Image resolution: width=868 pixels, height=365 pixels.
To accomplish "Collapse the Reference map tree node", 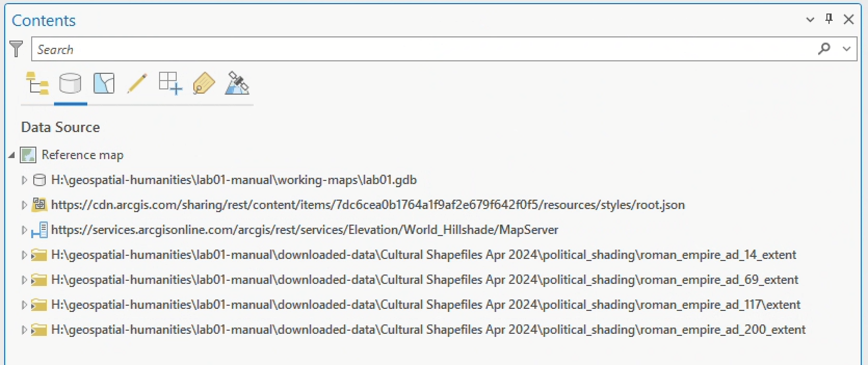I will (11, 155).
